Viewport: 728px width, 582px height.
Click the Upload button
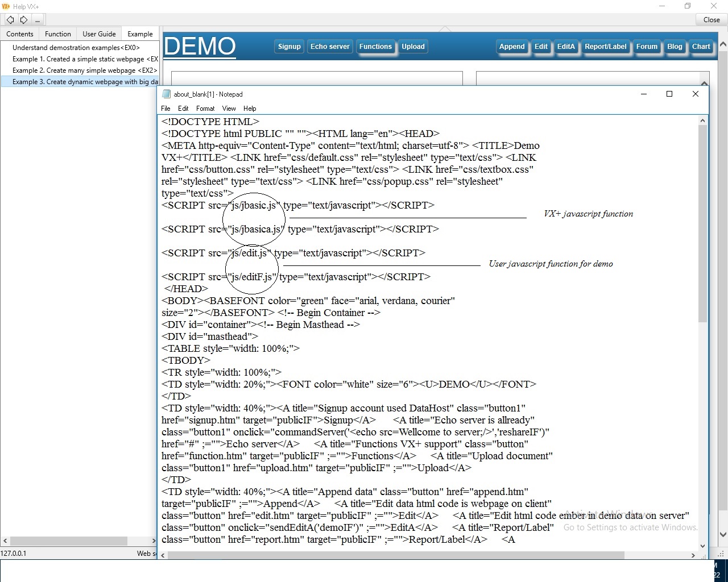[x=413, y=47]
